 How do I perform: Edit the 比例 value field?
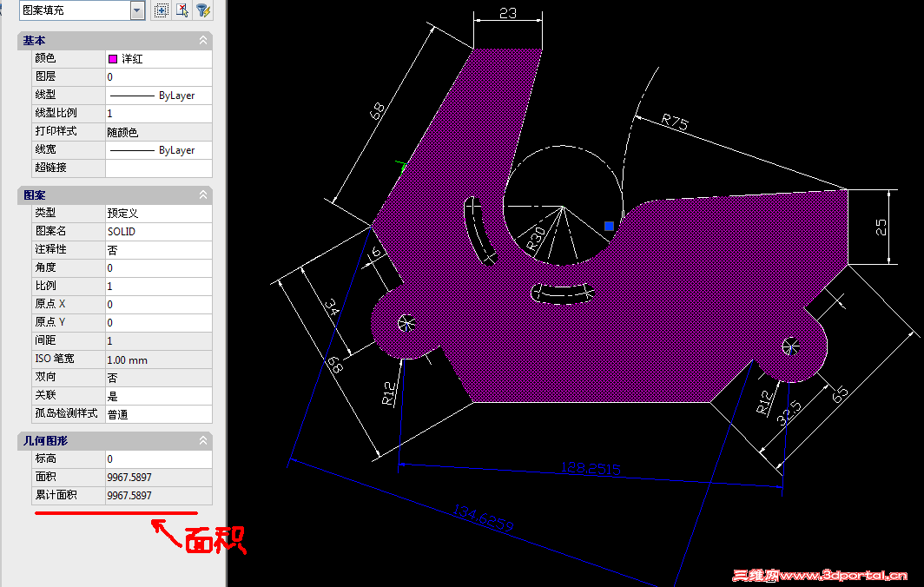coord(159,286)
